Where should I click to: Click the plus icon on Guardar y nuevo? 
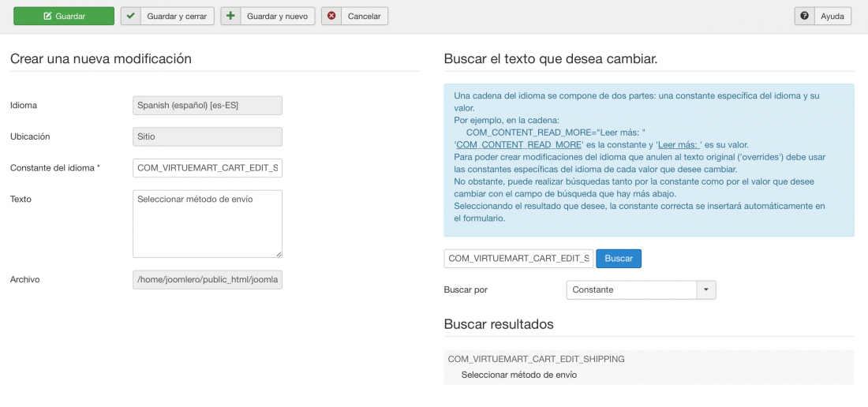point(230,16)
